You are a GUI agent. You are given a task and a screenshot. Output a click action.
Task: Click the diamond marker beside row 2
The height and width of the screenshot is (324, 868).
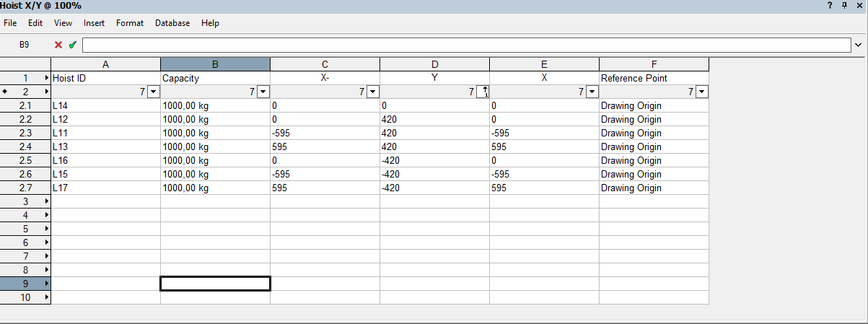(6, 92)
